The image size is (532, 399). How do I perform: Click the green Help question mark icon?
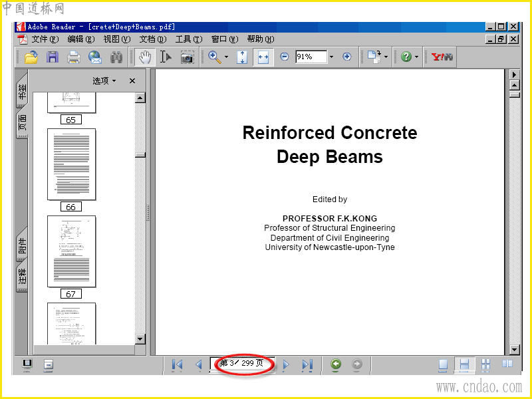tap(406, 57)
